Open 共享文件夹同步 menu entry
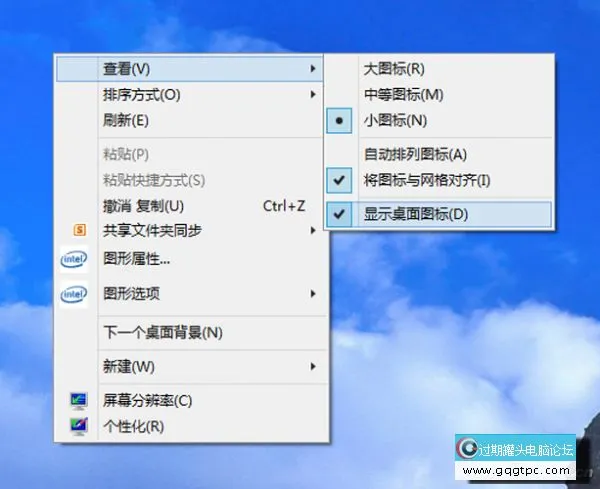 click(190, 230)
